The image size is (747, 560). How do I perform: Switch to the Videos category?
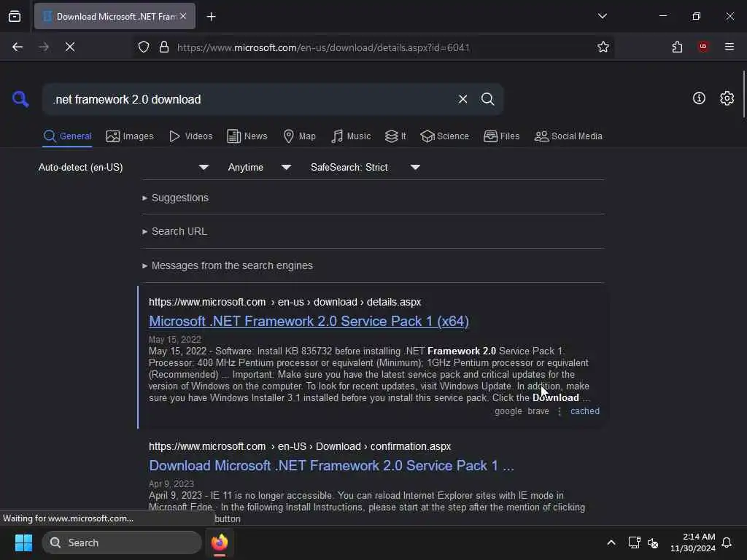[x=190, y=136]
